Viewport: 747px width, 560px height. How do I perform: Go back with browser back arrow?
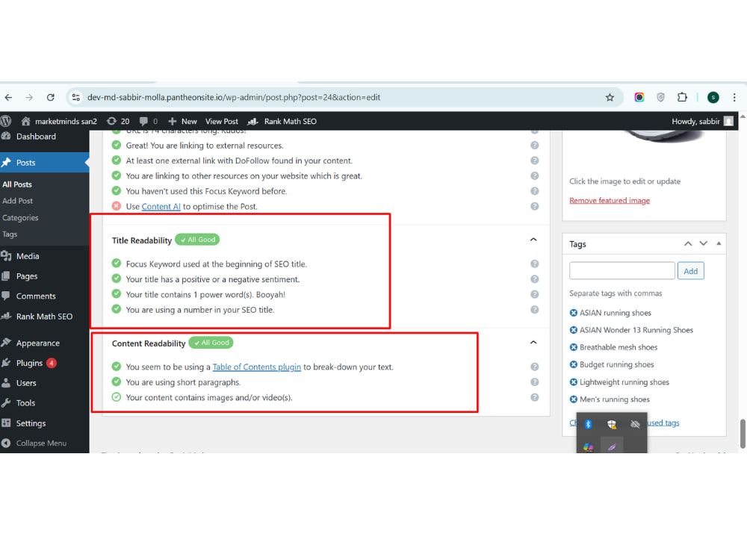point(8,98)
